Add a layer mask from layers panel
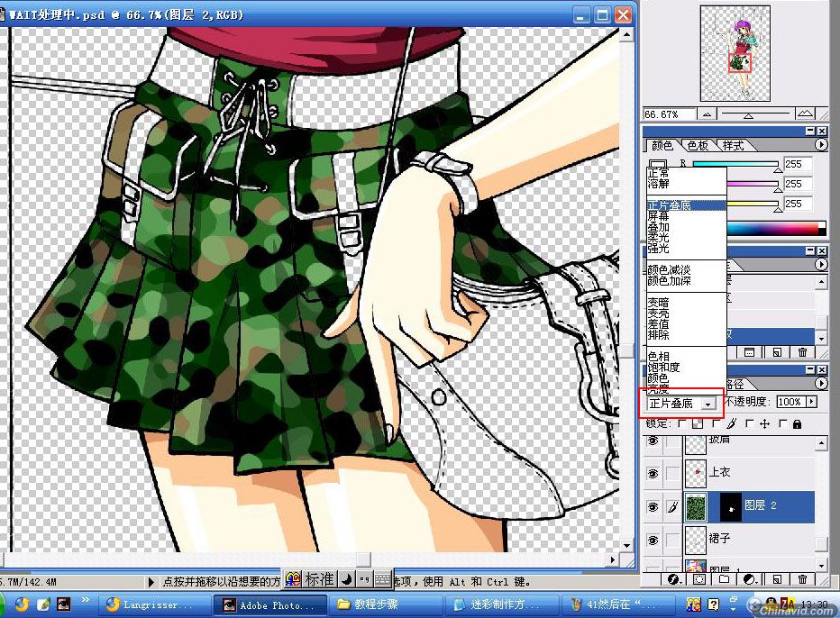This screenshot has width=840, height=618. click(x=699, y=579)
